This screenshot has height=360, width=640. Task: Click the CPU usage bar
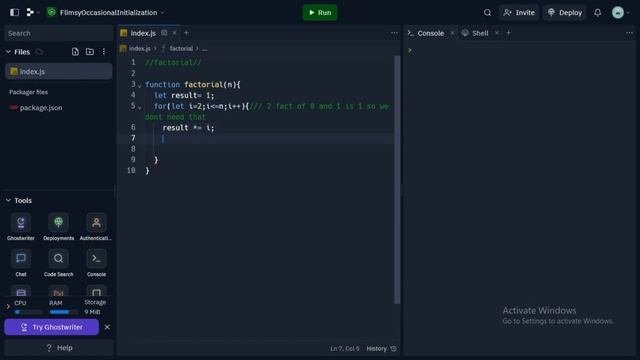coord(28,312)
